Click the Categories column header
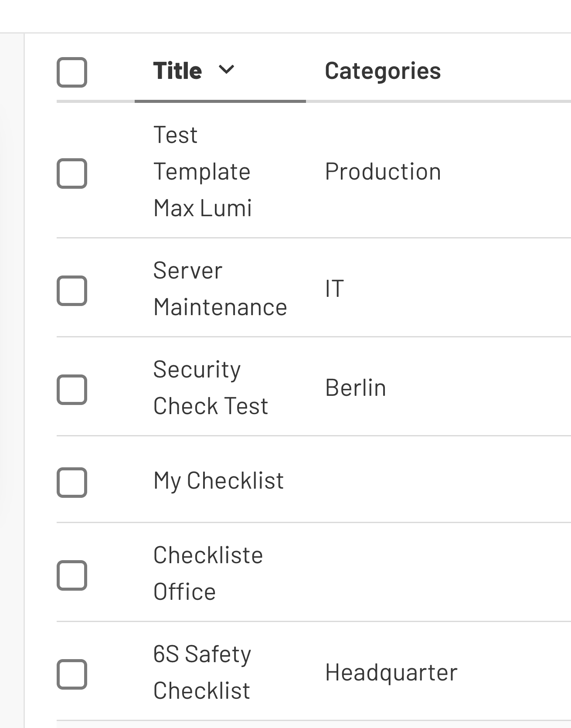Image resolution: width=571 pixels, height=728 pixels. (x=383, y=70)
